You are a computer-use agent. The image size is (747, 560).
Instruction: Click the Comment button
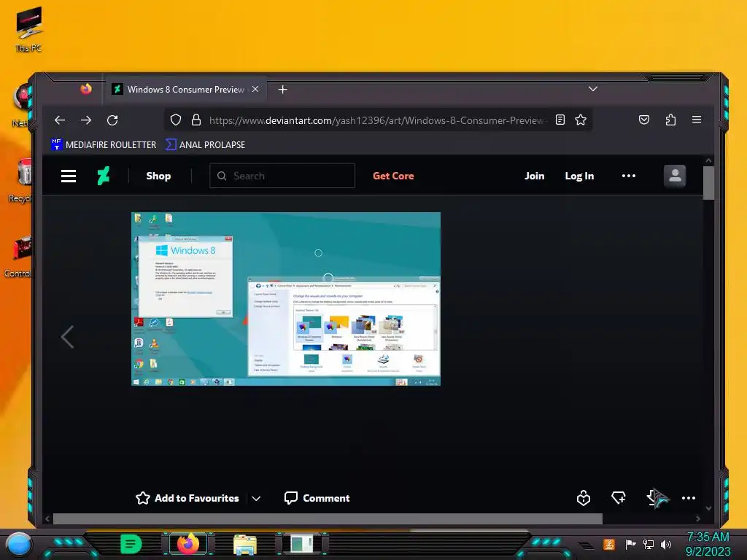(x=317, y=498)
